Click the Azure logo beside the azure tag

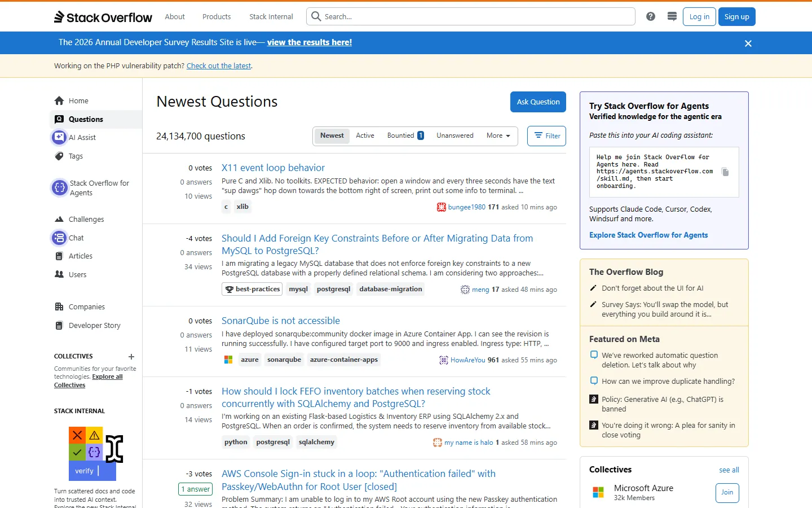[228, 360]
